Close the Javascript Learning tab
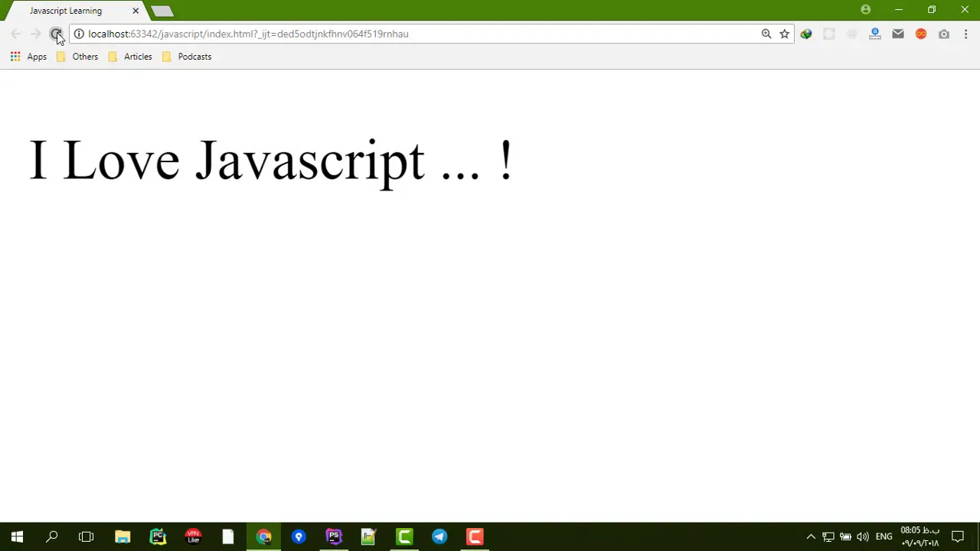Image resolution: width=980 pixels, height=551 pixels. tap(136, 11)
